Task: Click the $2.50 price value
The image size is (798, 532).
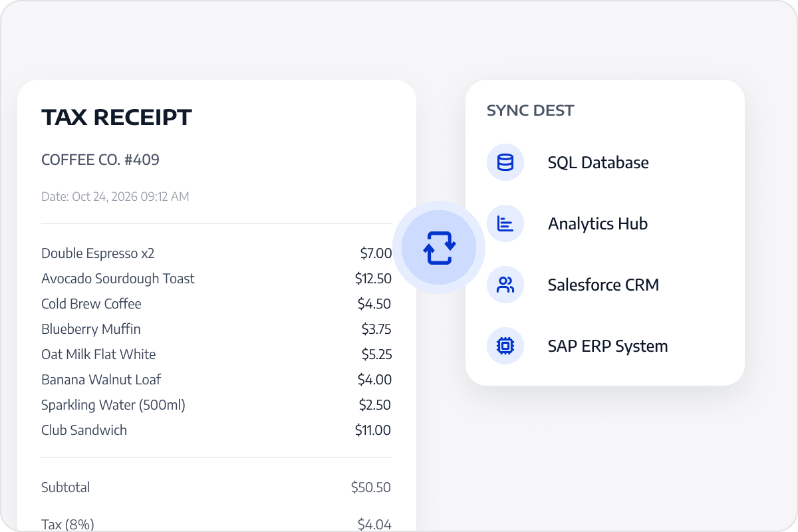Action: point(376,405)
